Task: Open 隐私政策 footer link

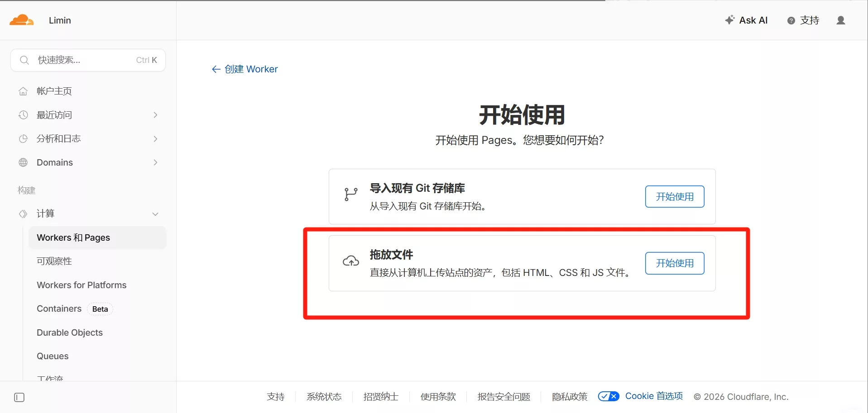Action: [570, 397]
